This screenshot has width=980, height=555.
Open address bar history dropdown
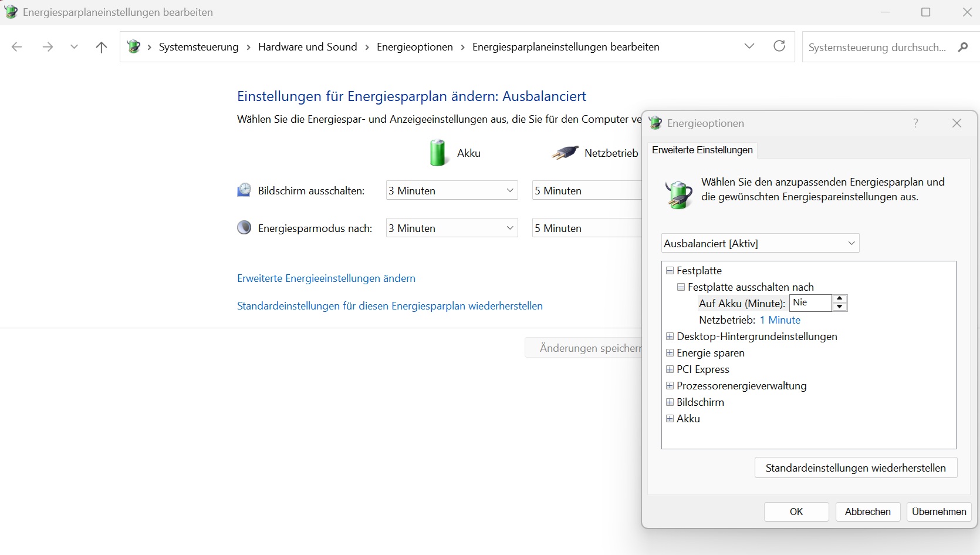(749, 46)
